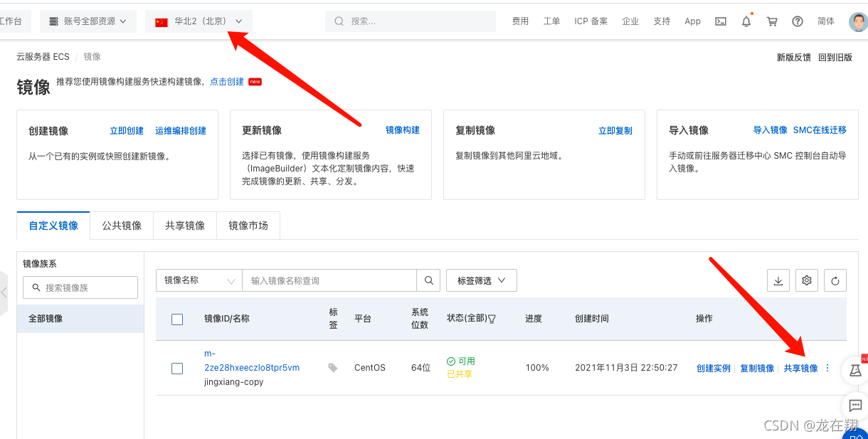This screenshot has width=868, height=439.
Task: Click the refresh list button
Action: pos(835,280)
